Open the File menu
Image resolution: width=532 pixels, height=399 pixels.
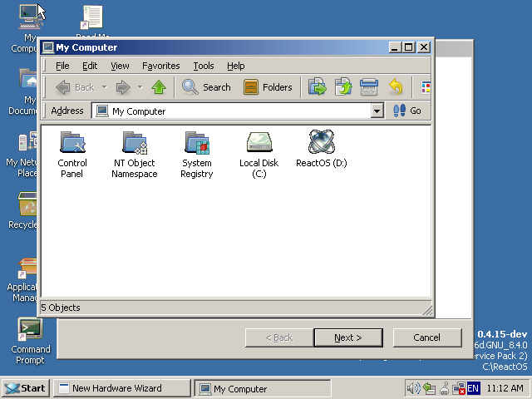(x=62, y=66)
